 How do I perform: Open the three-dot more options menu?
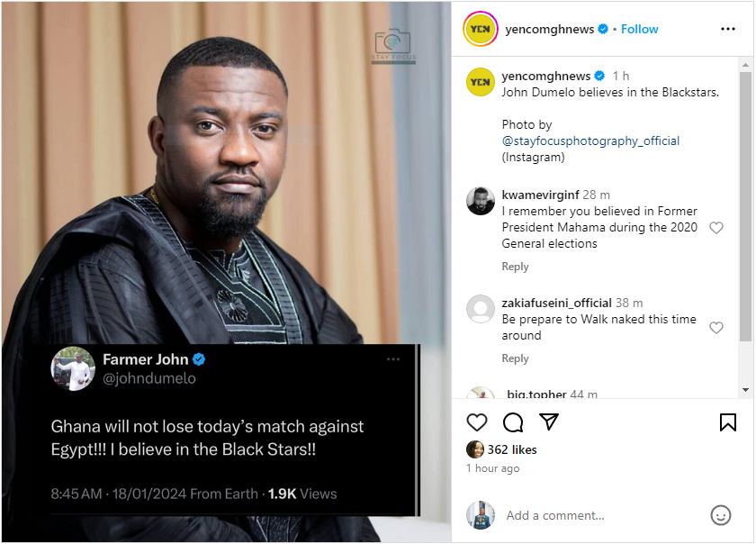click(728, 29)
